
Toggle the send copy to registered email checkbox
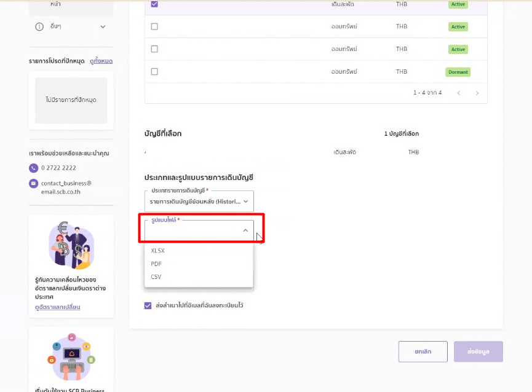[148, 305]
